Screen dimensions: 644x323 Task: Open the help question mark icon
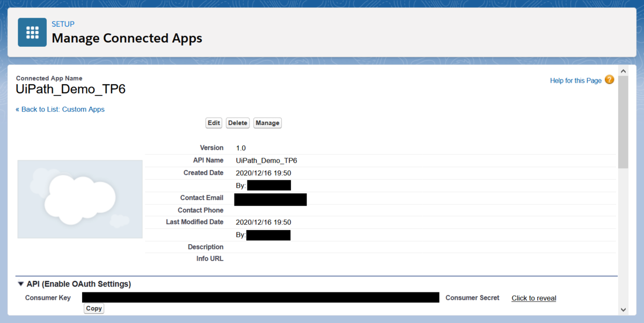point(609,80)
